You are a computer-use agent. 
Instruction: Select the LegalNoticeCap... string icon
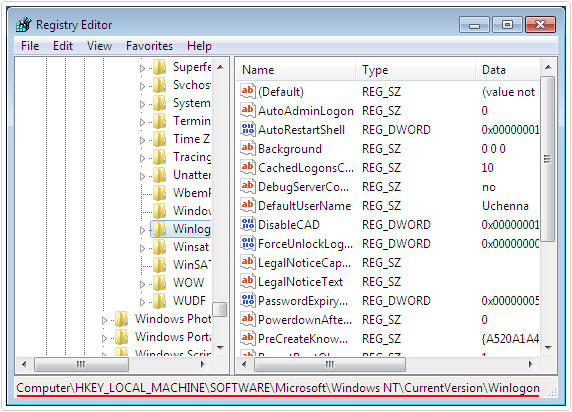point(247,262)
